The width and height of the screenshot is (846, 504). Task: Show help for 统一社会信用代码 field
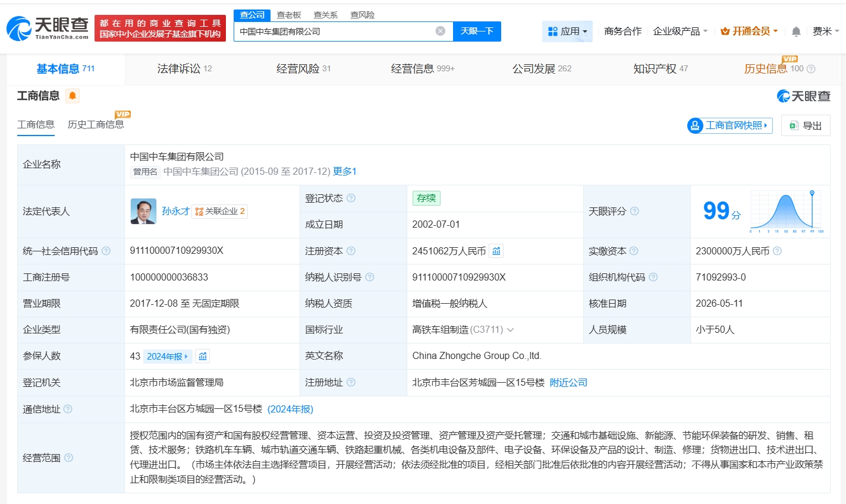point(106,251)
